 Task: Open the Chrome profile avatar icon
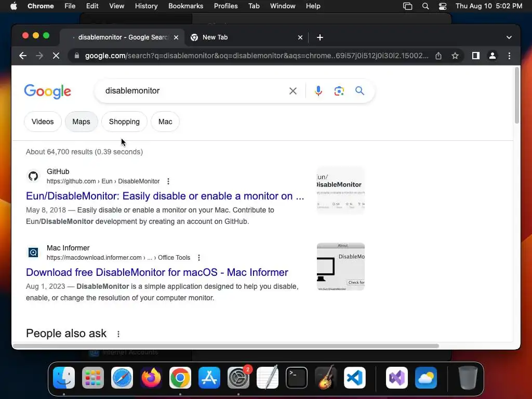pyautogui.click(x=493, y=56)
